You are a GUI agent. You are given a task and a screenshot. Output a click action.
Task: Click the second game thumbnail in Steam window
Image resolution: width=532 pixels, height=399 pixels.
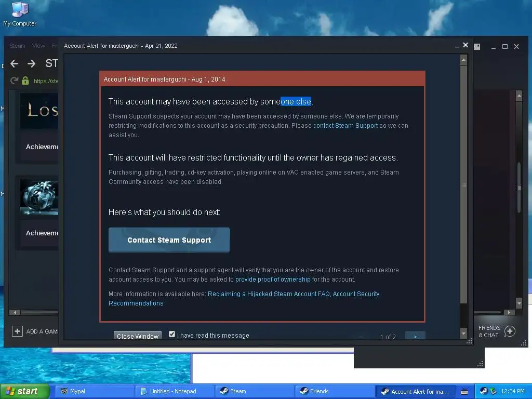point(39,197)
